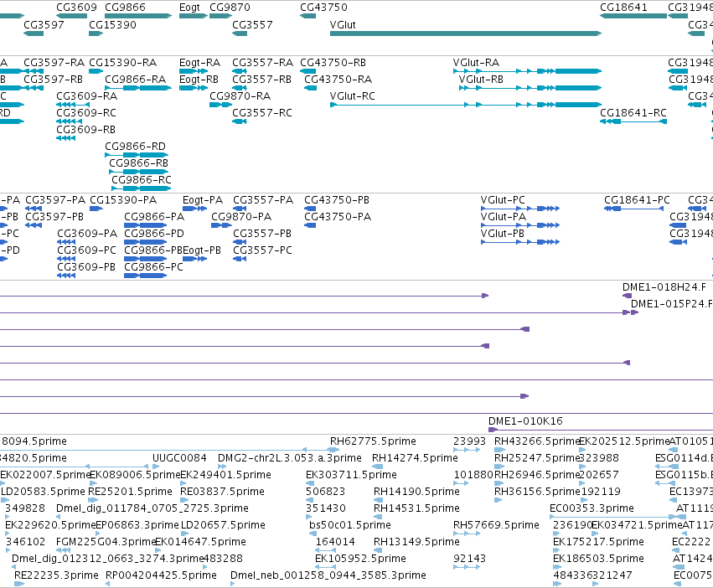This screenshot has width=713, height=588.
Task: Click transcript CG3557-RC
Action: 239,121
